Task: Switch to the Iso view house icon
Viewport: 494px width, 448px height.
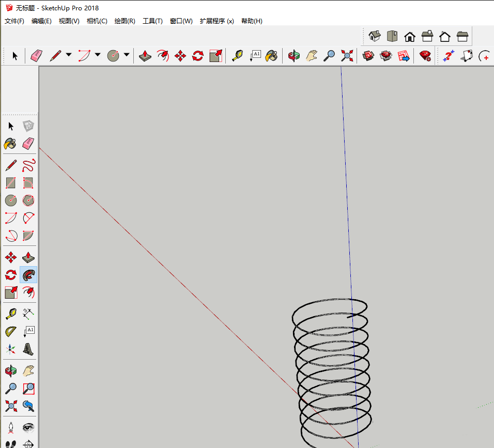Action: [375, 36]
